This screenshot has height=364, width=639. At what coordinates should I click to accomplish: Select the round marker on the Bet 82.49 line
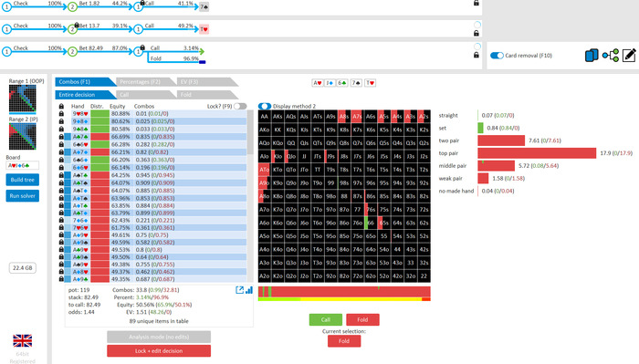coord(477,47)
